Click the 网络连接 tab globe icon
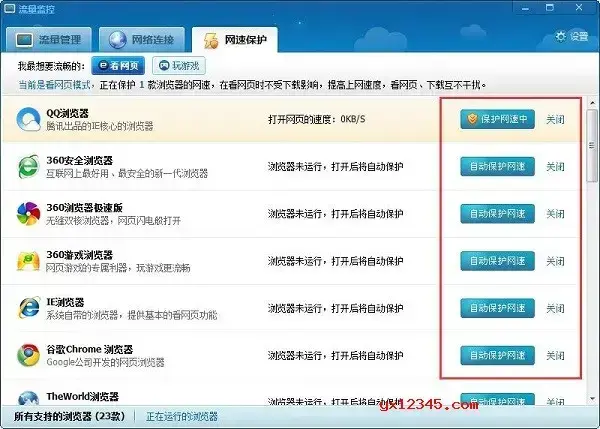 coord(117,40)
